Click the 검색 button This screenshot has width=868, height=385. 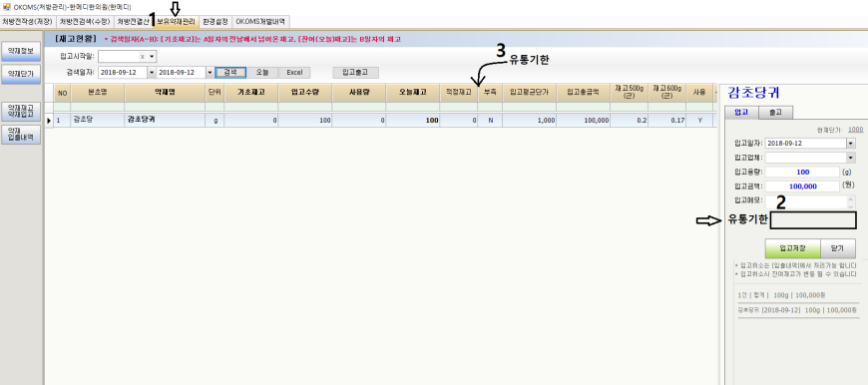point(230,73)
